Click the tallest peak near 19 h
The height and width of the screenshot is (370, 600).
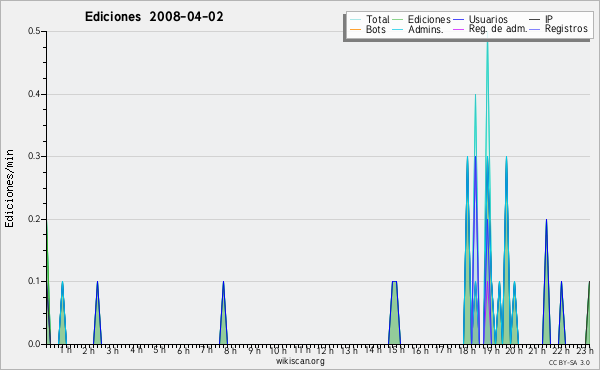(x=487, y=42)
